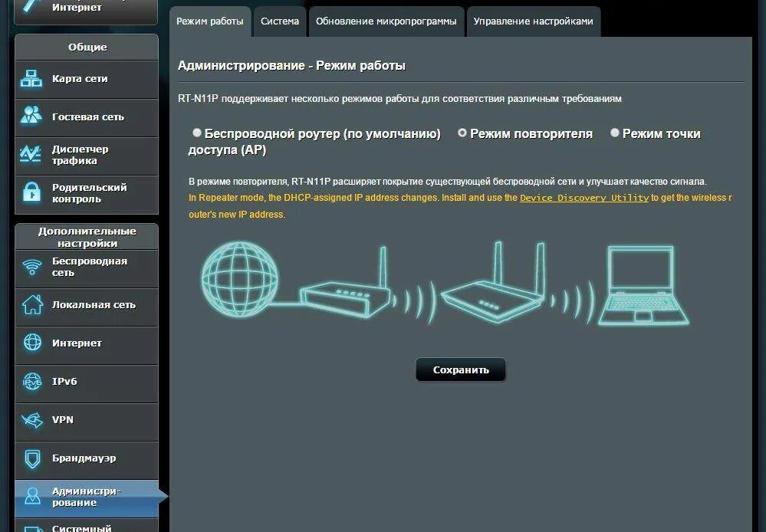The width and height of the screenshot is (766, 532).
Task: Select Администрирование in the sidebar
Action: click(87, 498)
